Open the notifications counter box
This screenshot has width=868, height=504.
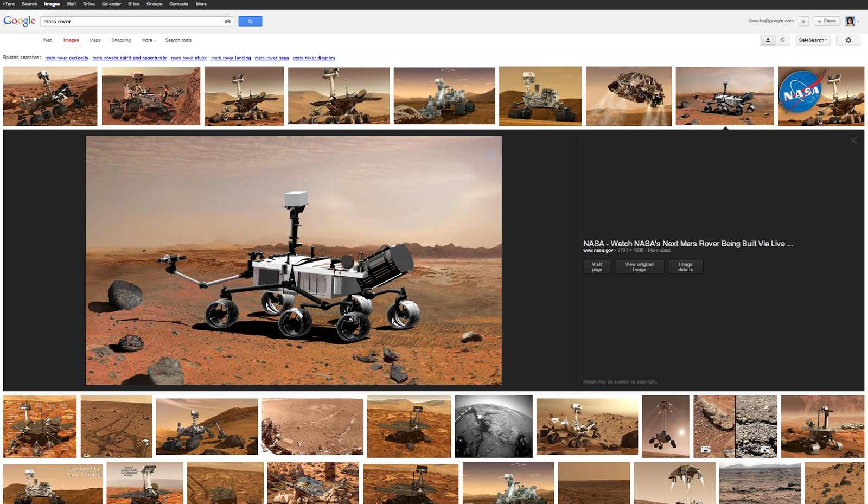click(x=803, y=22)
